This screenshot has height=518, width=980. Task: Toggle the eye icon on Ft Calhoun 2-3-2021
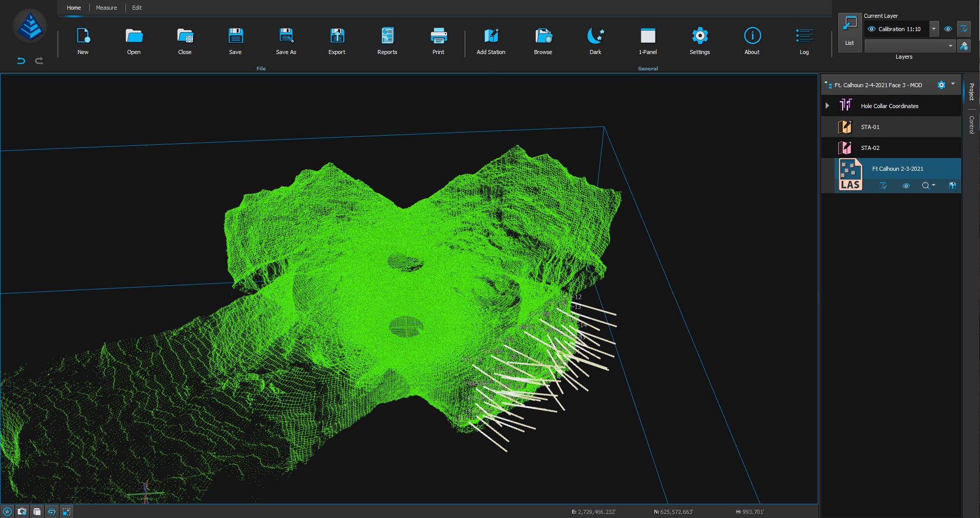point(907,186)
